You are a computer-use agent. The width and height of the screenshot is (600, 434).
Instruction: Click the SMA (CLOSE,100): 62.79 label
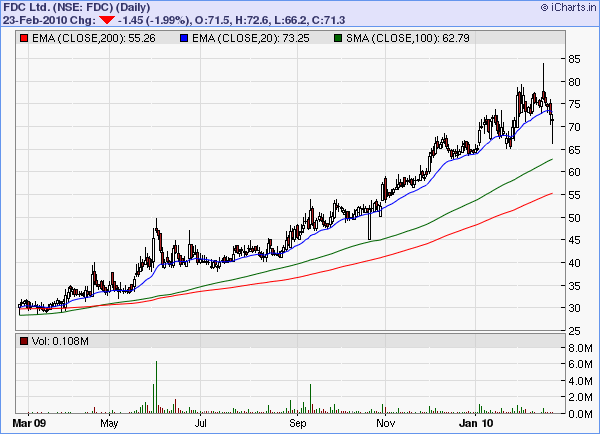coord(408,38)
